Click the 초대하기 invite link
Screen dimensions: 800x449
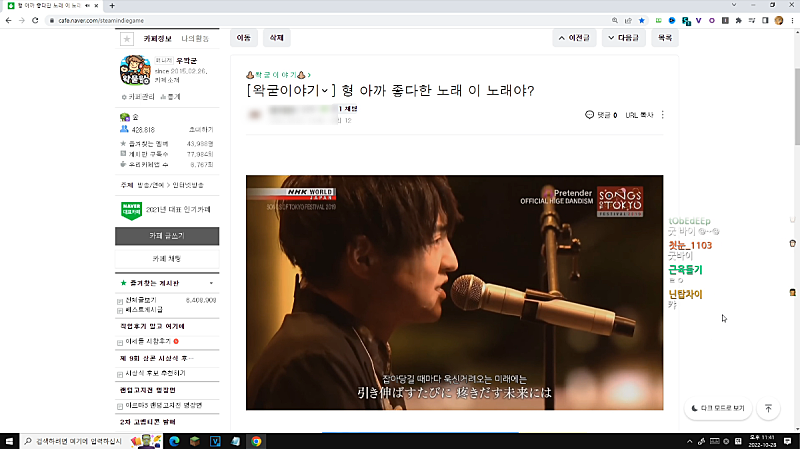point(201,130)
